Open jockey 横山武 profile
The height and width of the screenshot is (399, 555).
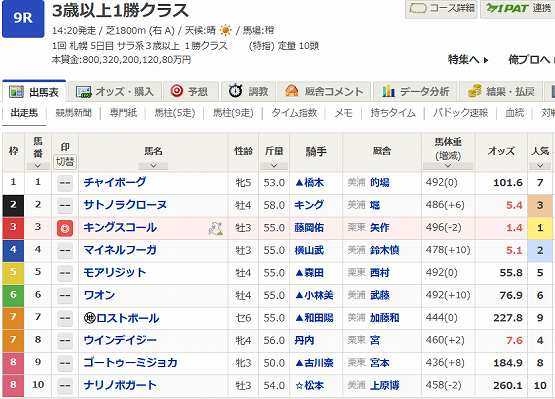pyautogui.click(x=309, y=250)
